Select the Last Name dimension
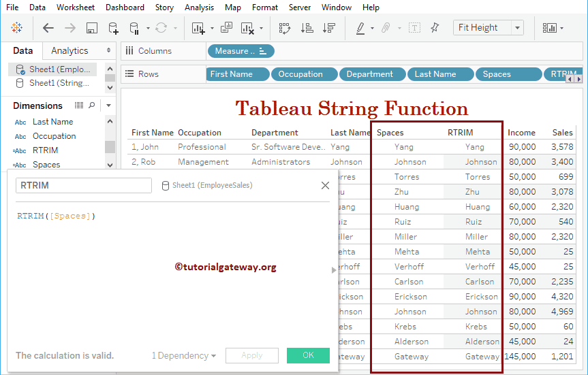Viewport: 588px width, 375px height. tap(52, 122)
